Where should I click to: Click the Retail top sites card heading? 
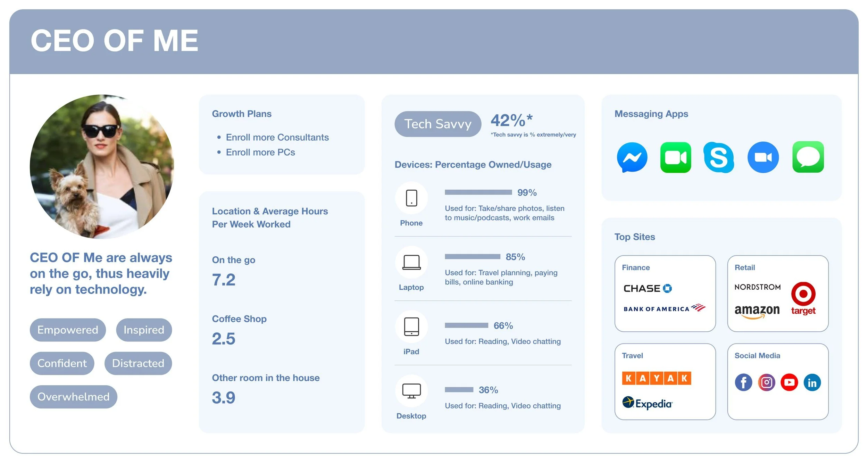coord(744,267)
